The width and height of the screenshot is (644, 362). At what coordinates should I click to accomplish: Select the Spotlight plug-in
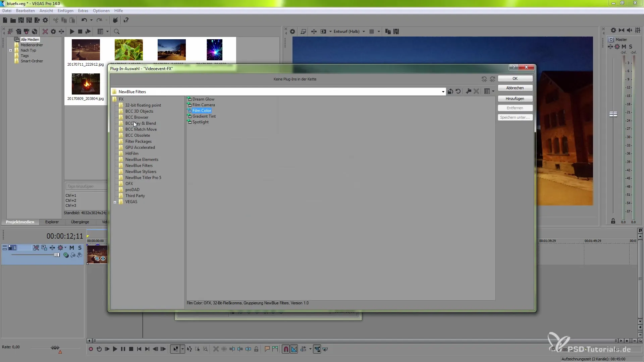(x=200, y=122)
